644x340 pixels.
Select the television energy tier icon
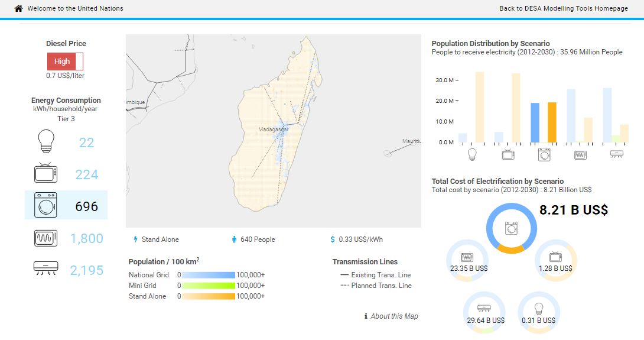click(x=45, y=174)
